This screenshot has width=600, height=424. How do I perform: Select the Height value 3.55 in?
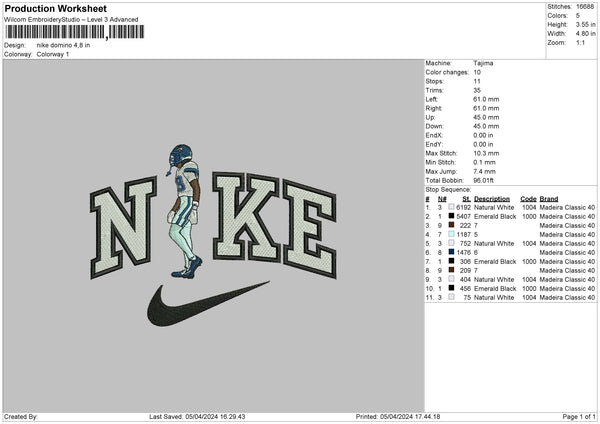pyautogui.click(x=585, y=24)
